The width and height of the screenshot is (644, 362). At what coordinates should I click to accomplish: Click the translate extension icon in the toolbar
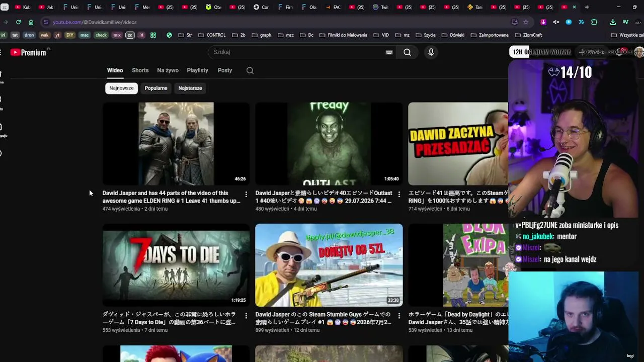point(581,22)
